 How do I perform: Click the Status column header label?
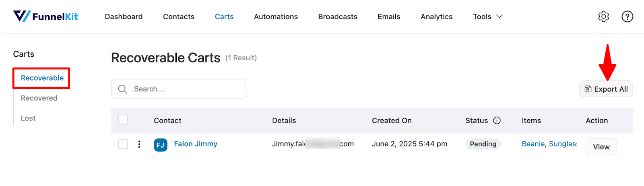tap(477, 121)
